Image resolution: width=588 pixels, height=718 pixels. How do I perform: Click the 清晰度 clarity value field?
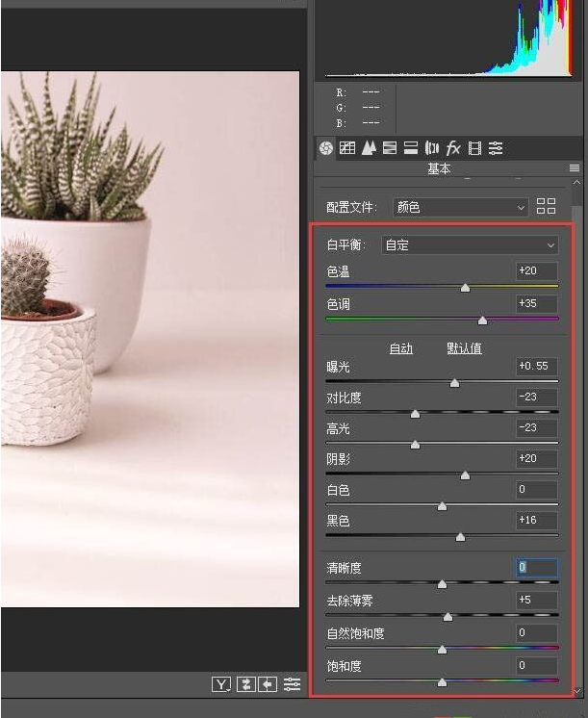pos(536,568)
